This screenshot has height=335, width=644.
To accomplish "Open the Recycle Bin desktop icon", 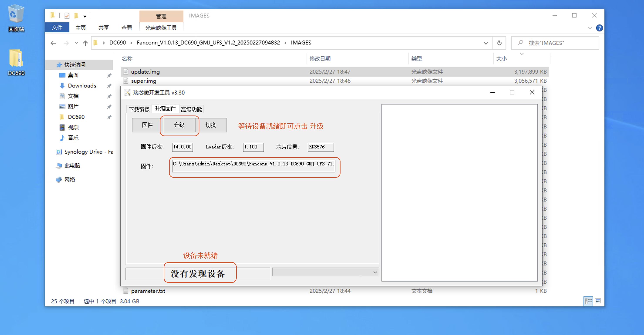I will pos(16,18).
